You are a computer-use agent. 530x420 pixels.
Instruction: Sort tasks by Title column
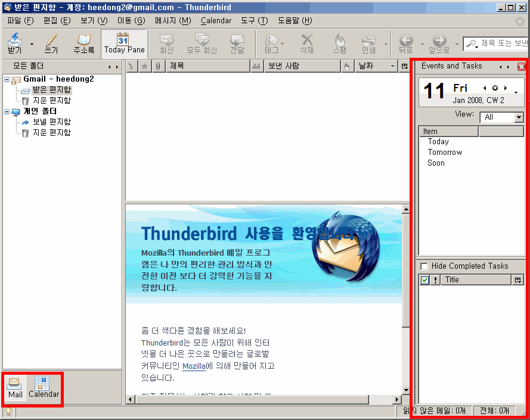click(476, 280)
